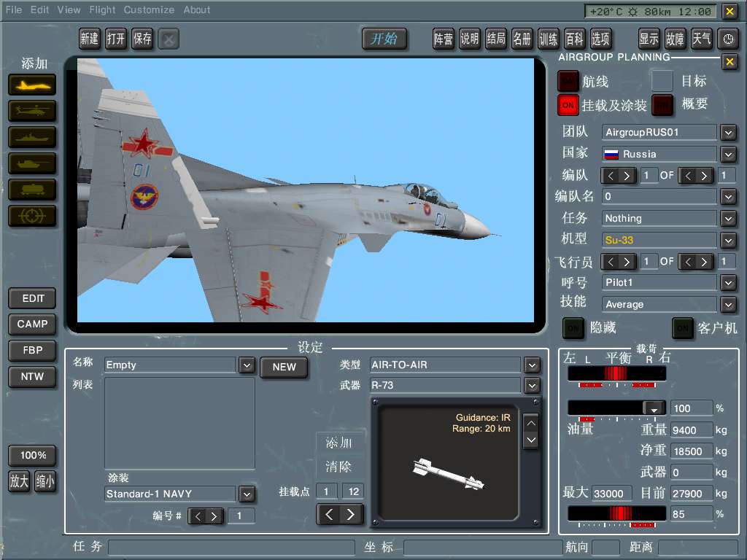The image size is (747, 560).
Task: Open the 训练 training panel
Action: point(548,39)
